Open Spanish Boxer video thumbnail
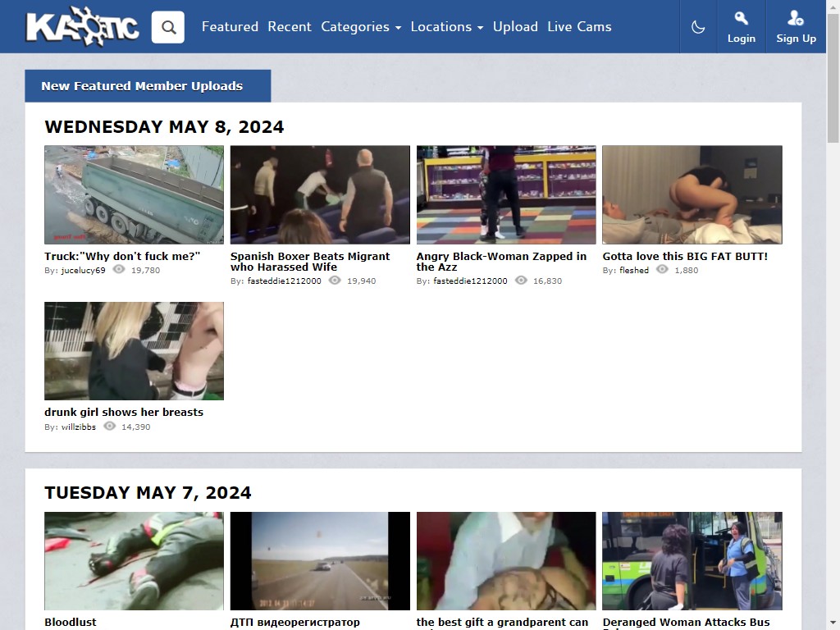The width and height of the screenshot is (840, 630). (320, 194)
